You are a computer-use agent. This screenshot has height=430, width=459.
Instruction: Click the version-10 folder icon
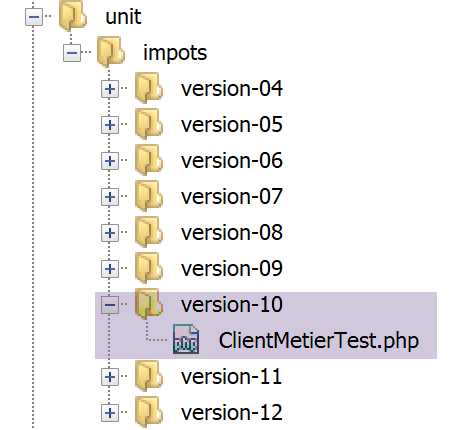[x=149, y=304]
